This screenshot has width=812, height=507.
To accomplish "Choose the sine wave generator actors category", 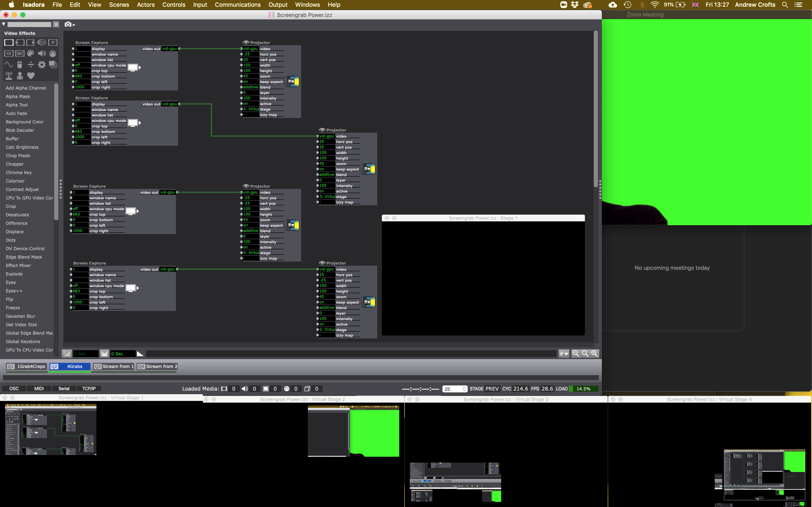I will coord(9,64).
